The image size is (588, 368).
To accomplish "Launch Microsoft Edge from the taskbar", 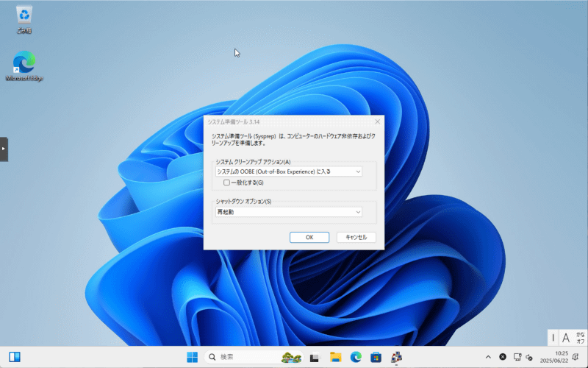I will (x=356, y=357).
